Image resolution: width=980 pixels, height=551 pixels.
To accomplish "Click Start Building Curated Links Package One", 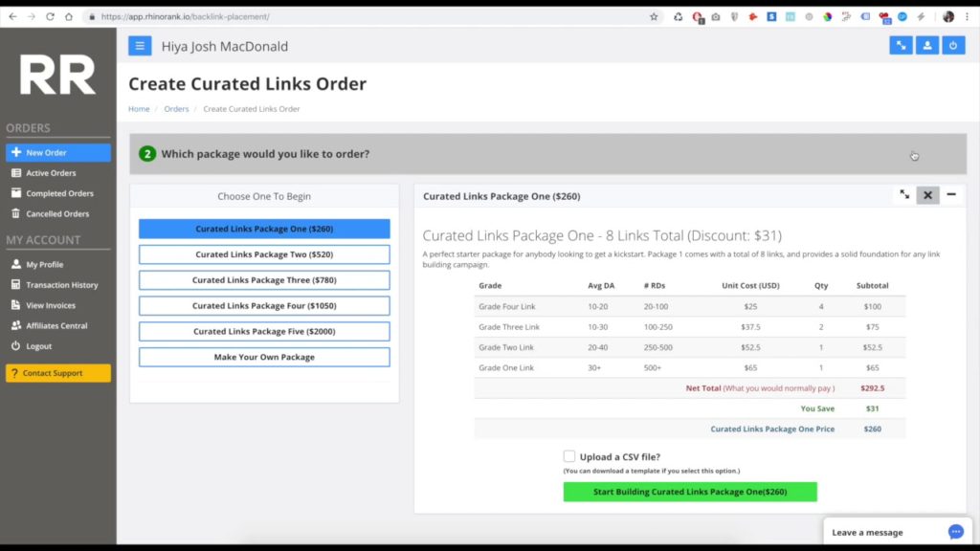I will click(690, 492).
